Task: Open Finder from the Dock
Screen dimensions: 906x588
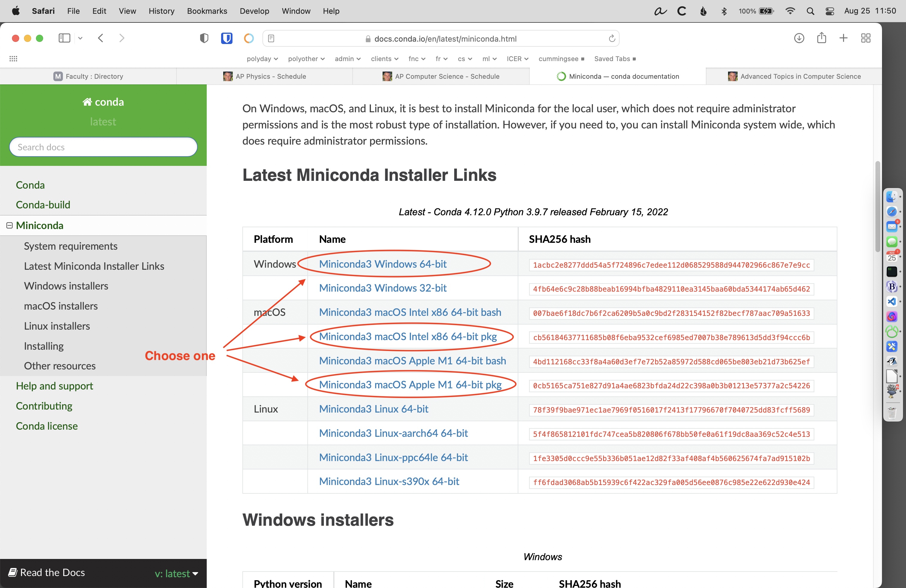Action: 892,197
